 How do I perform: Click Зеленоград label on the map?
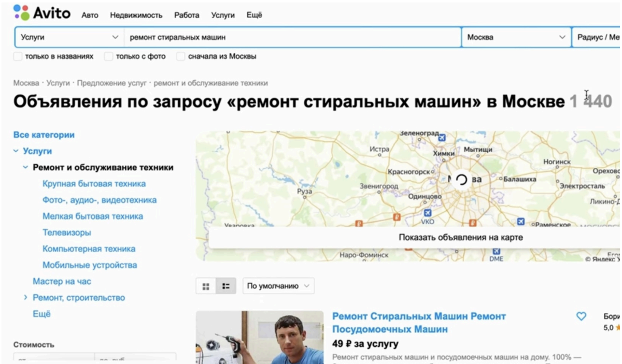419,134
